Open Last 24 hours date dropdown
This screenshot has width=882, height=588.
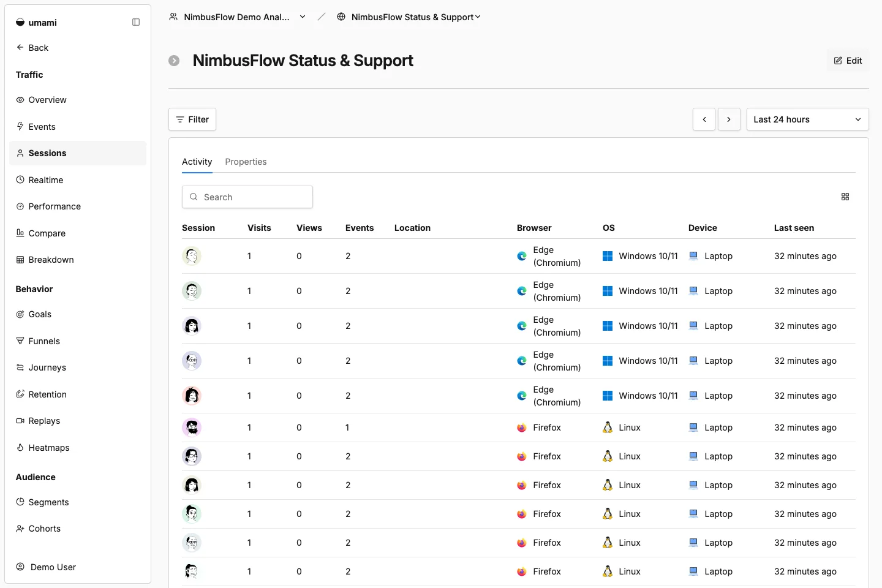pos(807,119)
